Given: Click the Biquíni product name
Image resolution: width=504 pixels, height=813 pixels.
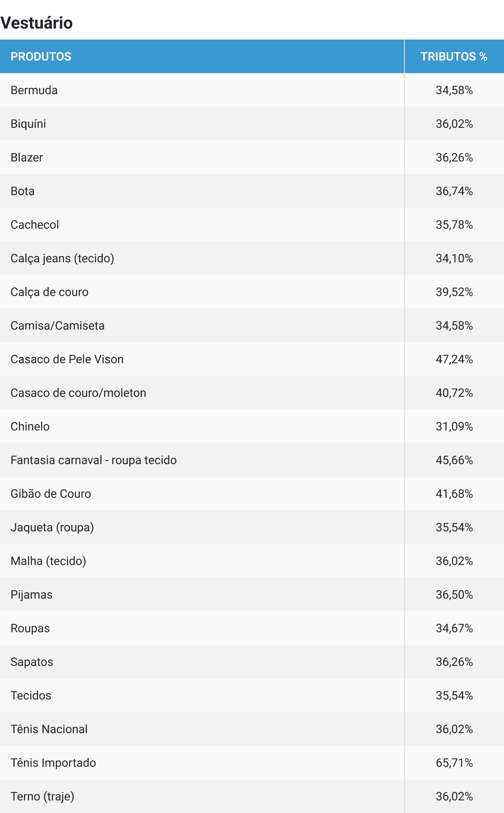Looking at the screenshot, I should 28,124.
